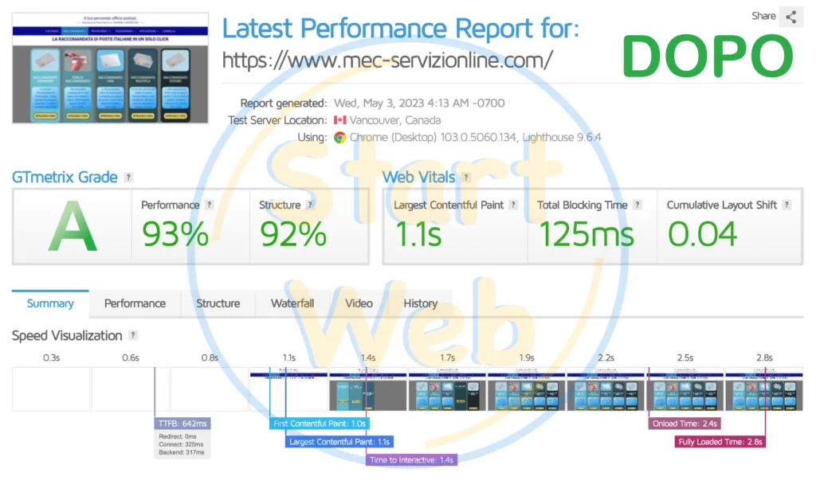Click the Time to Interactive 1.4s marker

412,459
